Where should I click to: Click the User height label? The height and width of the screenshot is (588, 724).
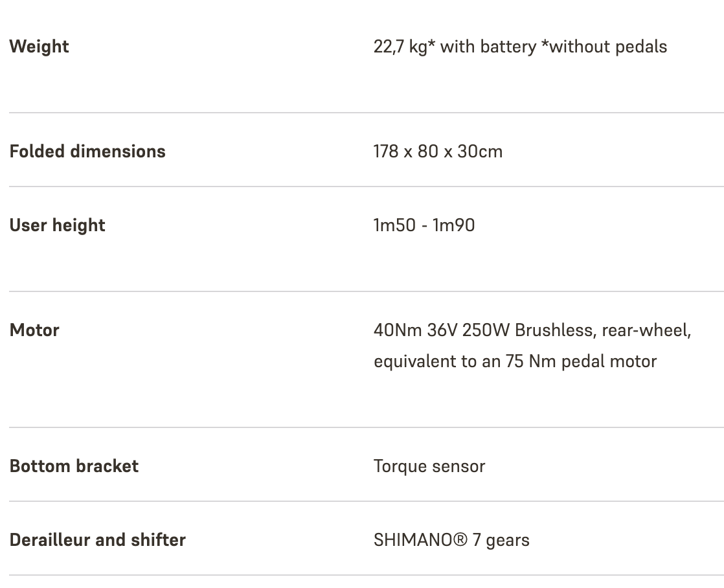pyautogui.click(x=58, y=225)
